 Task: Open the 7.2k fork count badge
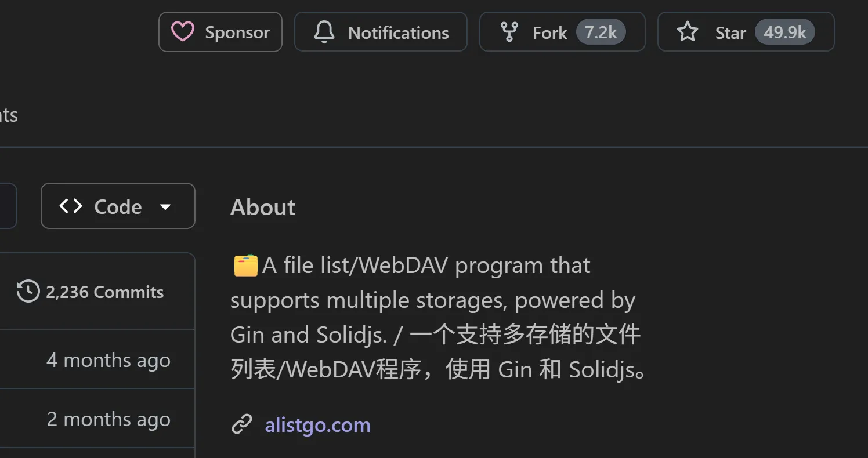(601, 32)
